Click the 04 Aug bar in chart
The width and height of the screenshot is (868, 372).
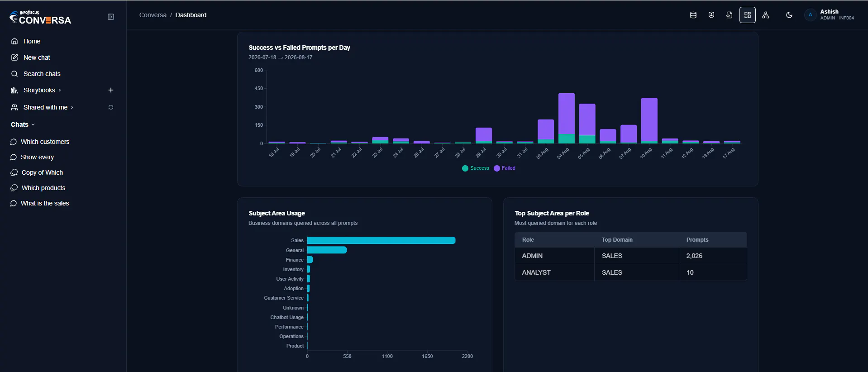(x=567, y=118)
